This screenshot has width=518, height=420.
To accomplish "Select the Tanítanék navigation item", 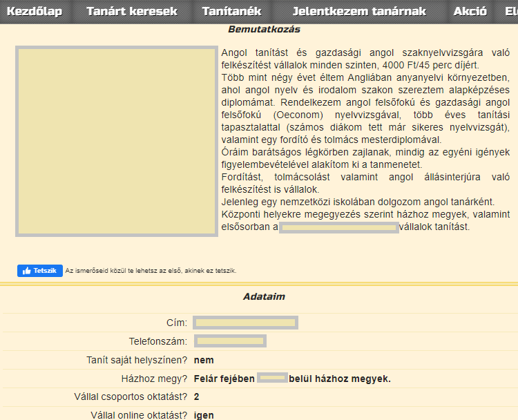I will click(231, 12).
